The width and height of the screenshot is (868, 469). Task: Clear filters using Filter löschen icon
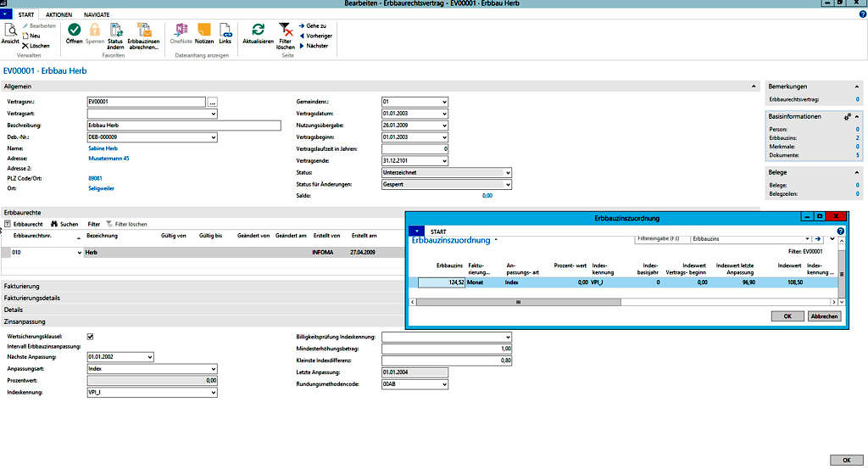pos(286,31)
